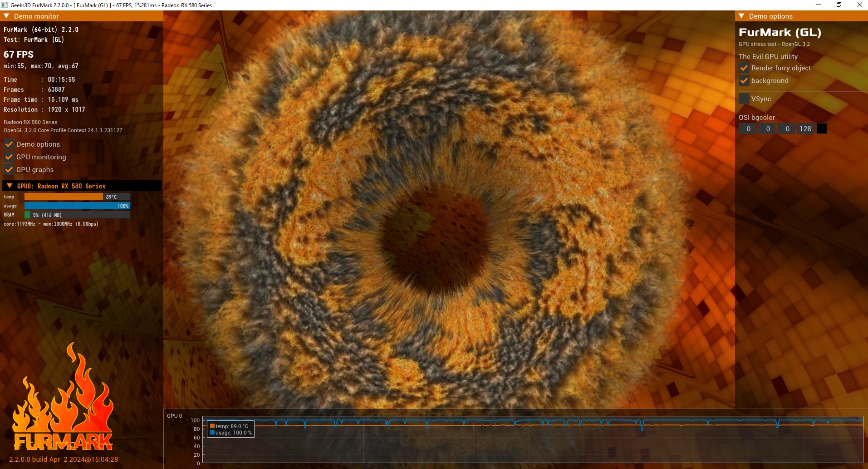Enable the VSync checkbox

[x=744, y=99]
